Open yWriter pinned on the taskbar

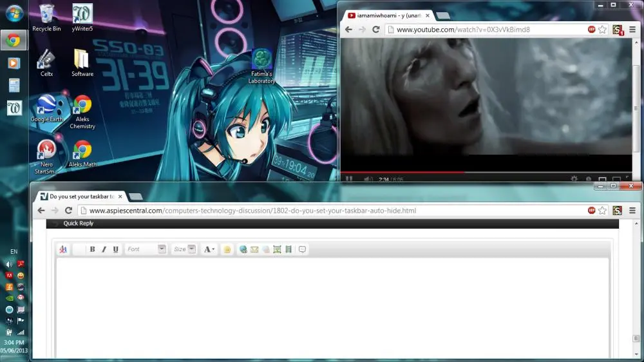click(x=14, y=108)
